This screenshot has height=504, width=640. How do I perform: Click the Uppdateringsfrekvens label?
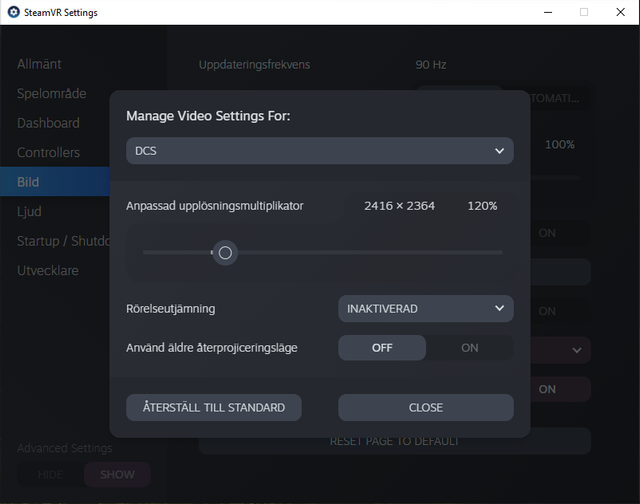point(254,64)
